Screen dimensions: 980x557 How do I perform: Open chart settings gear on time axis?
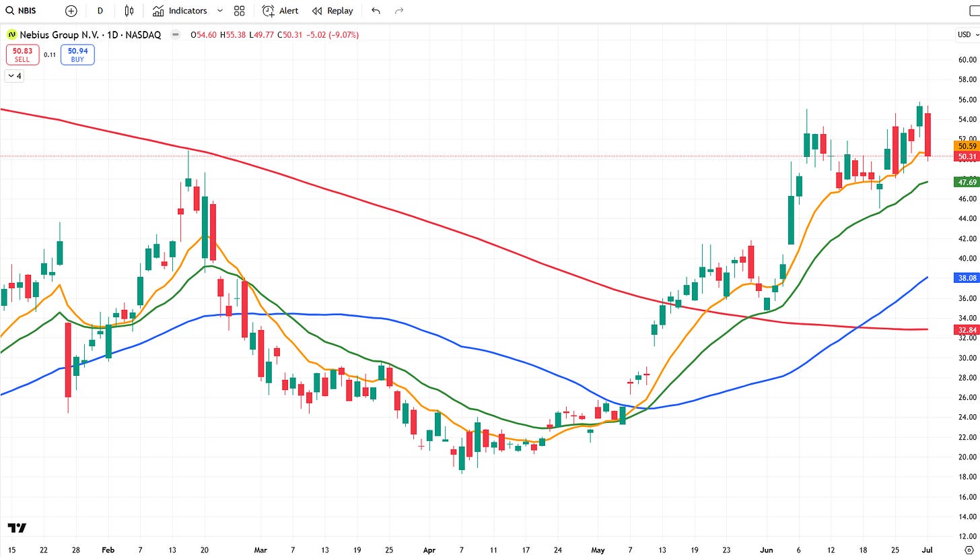[969, 550]
